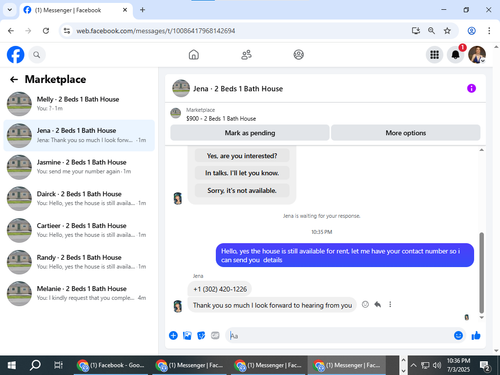Click the browser back arrow

click(11, 31)
